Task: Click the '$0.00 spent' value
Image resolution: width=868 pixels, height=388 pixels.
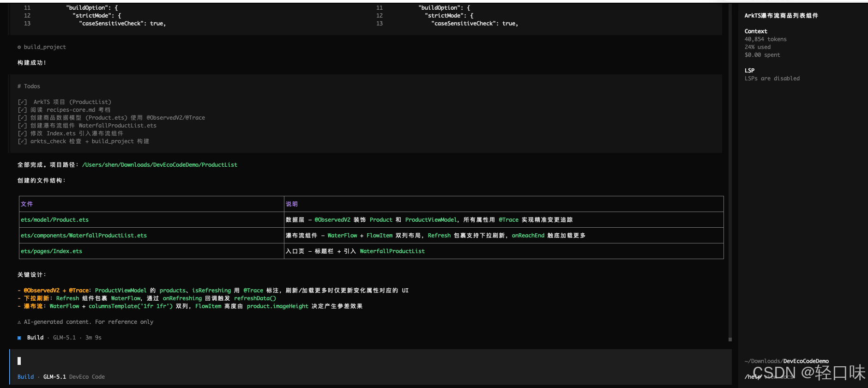Action: coord(762,55)
